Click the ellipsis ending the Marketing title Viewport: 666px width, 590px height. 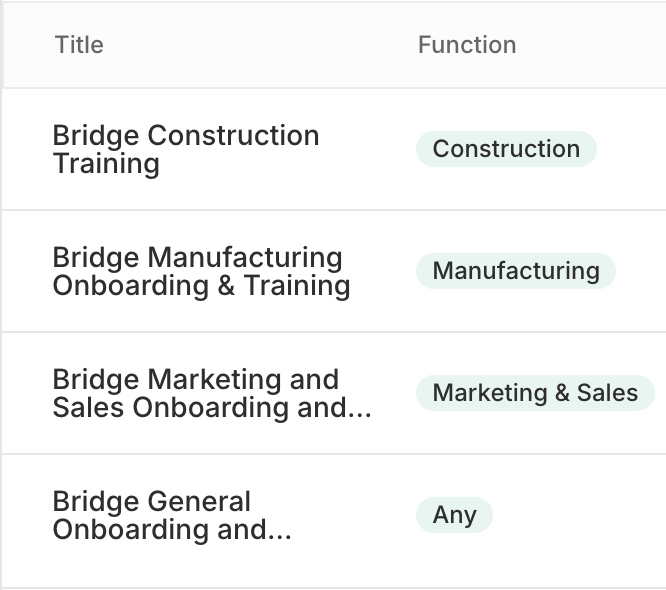359,408
